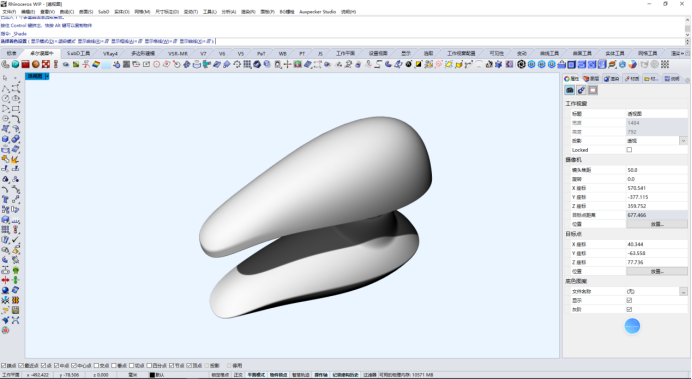Switch to the SubD工具 toolbar tab
The image size is (692, 379).
[78, 53]
